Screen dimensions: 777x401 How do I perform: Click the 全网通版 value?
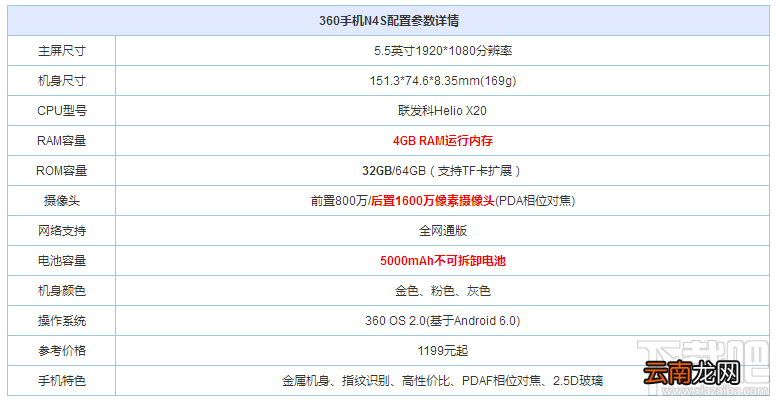(x=443, y=230)
